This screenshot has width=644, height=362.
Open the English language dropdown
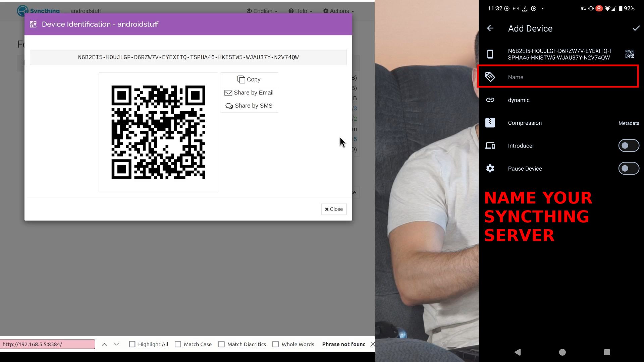(x=262, y=11)
